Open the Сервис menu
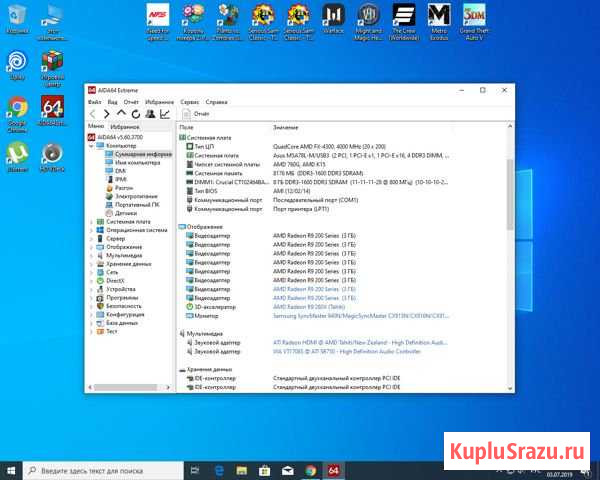This screenshot has width=600, height=480. click(190, 102)
